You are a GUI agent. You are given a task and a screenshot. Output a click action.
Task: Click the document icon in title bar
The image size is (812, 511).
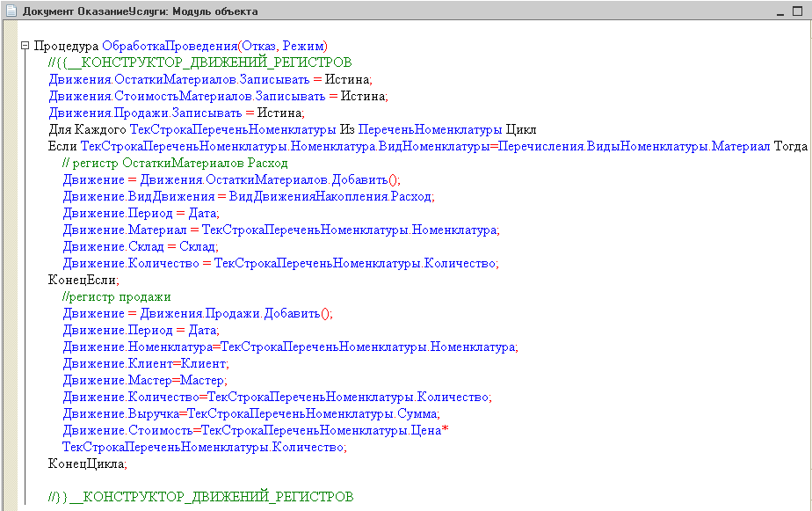(x=11, y=11)
